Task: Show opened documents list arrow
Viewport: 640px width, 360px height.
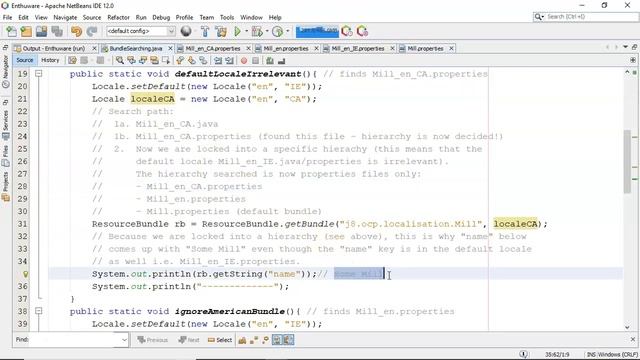Action: point(625,47)
